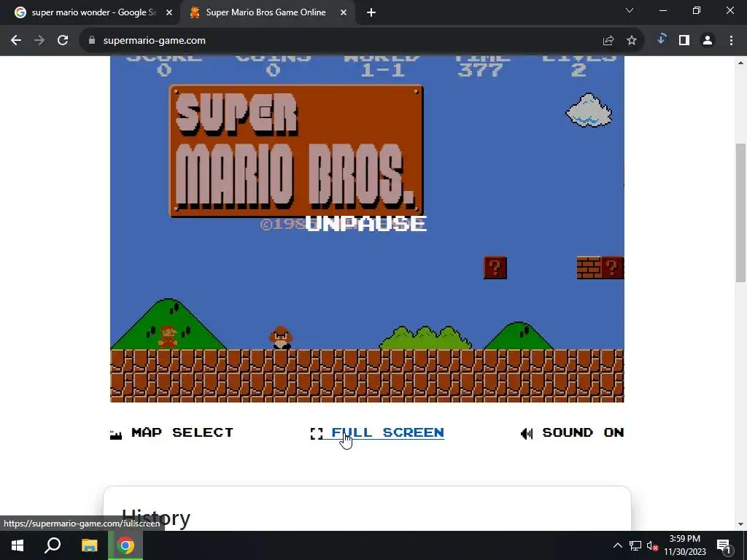
Task: Reload the supermario-game.com page
Action: tap(63, 41)
